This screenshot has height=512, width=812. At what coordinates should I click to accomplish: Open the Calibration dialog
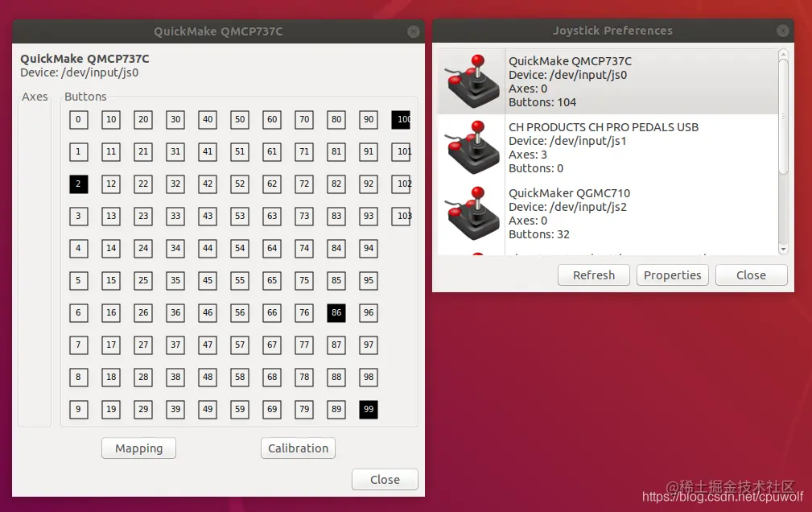coord(299,448)
